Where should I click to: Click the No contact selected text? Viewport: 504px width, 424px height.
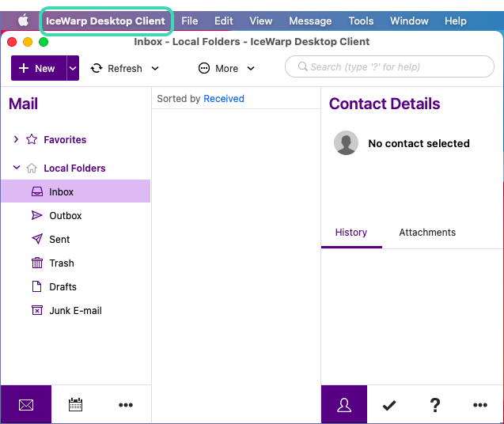419,143
